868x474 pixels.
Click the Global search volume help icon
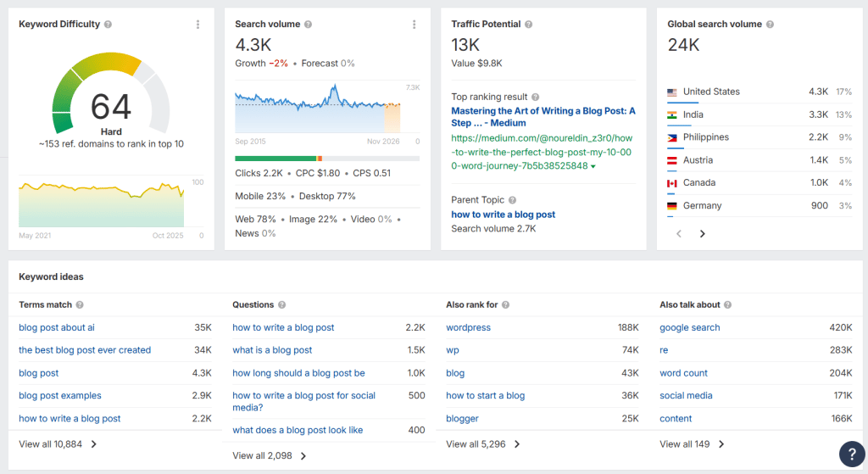pyautogui.click(x=770, y=25)
